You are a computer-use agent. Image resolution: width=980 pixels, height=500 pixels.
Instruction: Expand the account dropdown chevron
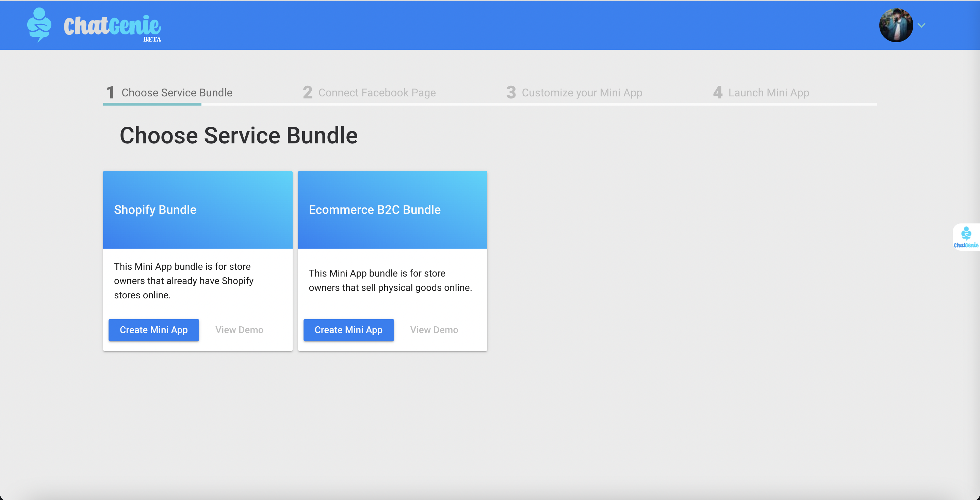click(921, 26)
